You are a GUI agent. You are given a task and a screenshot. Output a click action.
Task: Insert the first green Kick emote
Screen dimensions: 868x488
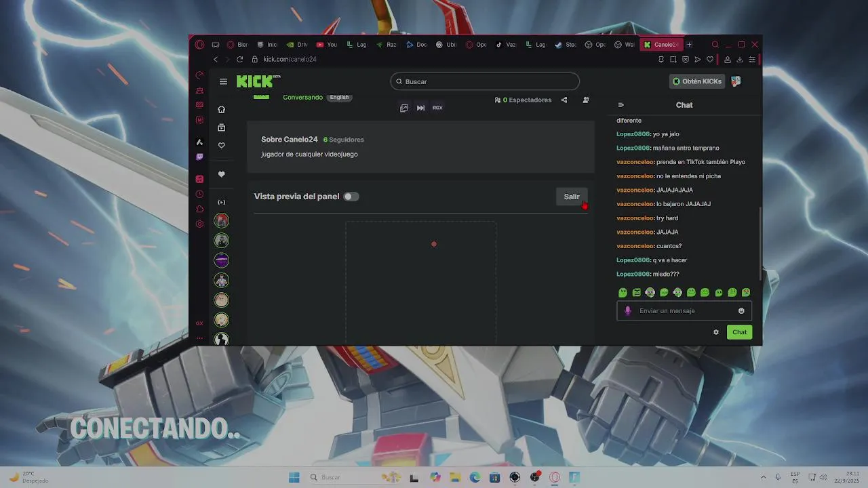(x=623, y=293)
